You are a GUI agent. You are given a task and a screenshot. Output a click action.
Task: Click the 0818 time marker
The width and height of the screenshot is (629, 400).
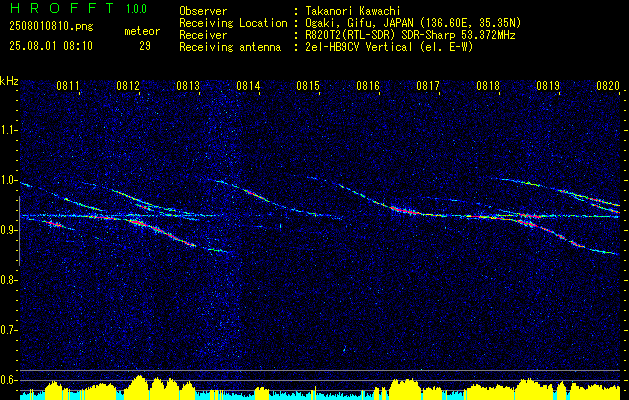click(x=488, y=85)
